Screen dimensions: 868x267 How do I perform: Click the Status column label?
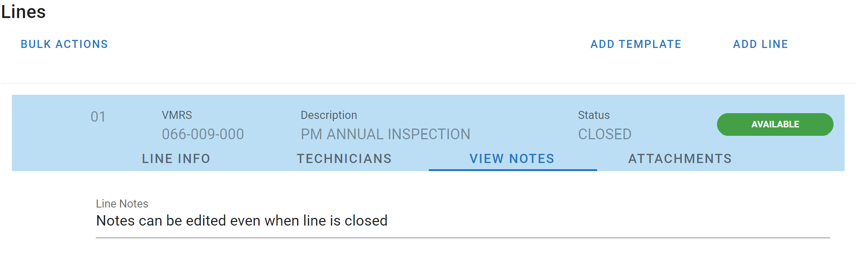pos(594,115)
